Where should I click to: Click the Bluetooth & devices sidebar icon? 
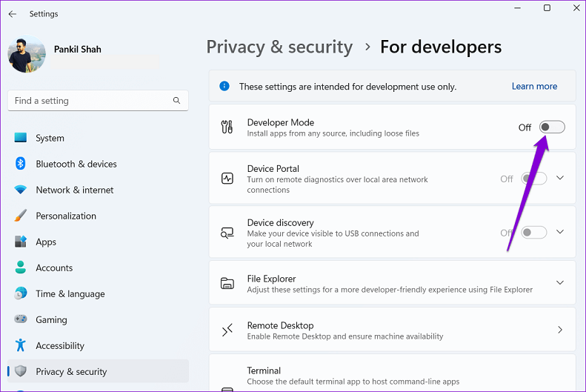(21, 164)
